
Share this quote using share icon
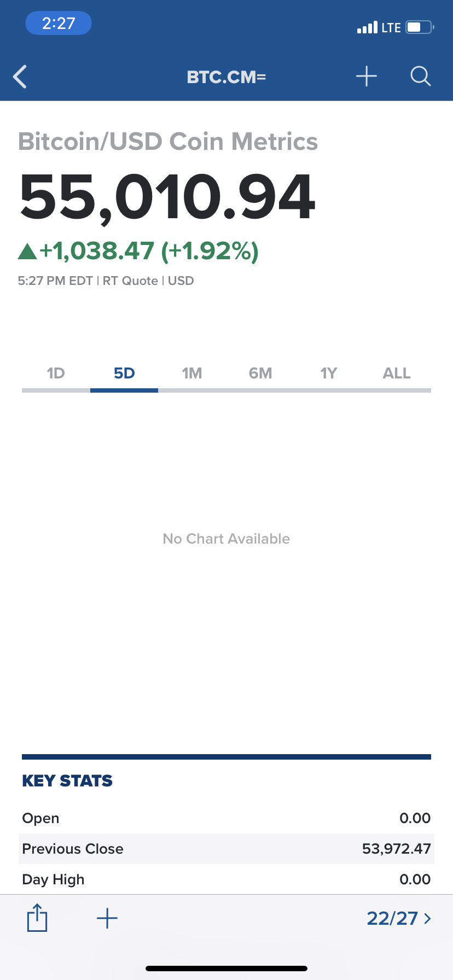[x=37, y=918]
